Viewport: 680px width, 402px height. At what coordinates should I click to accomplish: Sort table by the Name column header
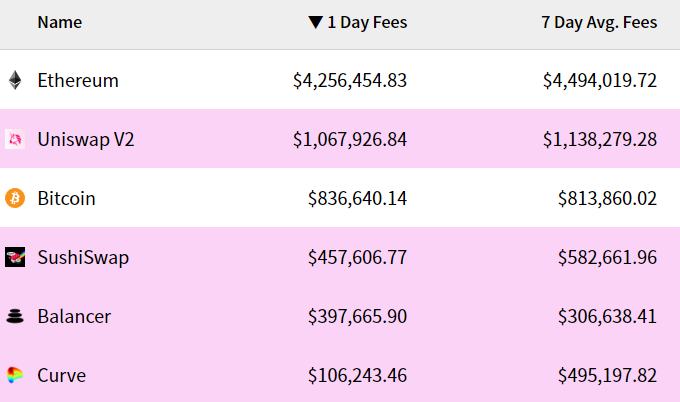pos(60,22)
